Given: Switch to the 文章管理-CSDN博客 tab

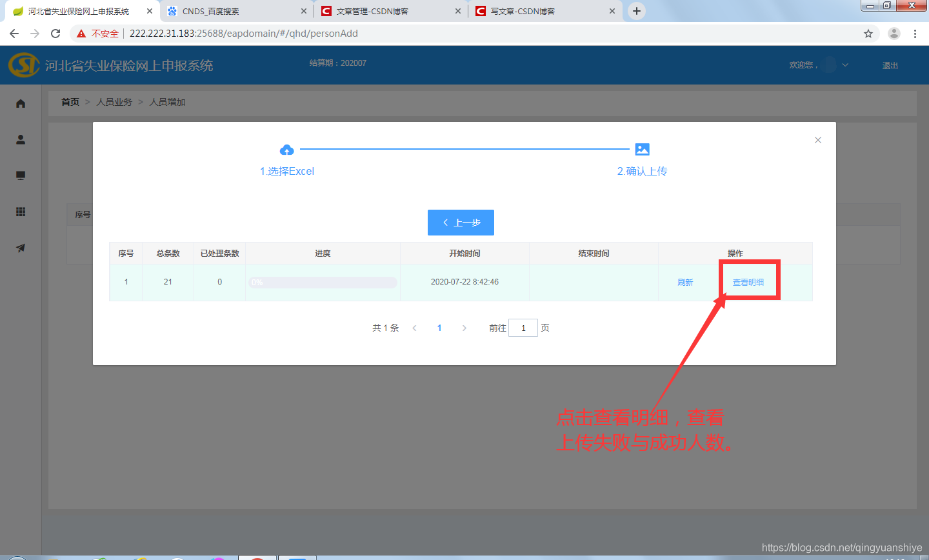Looking at the screenshot, I should (x=390, y=11).
